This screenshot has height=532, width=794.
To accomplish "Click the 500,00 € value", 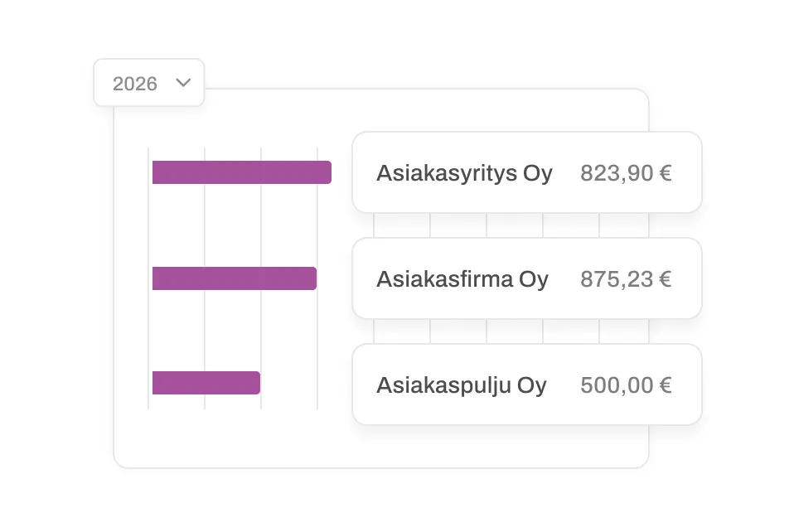I will tap(627, 384).
